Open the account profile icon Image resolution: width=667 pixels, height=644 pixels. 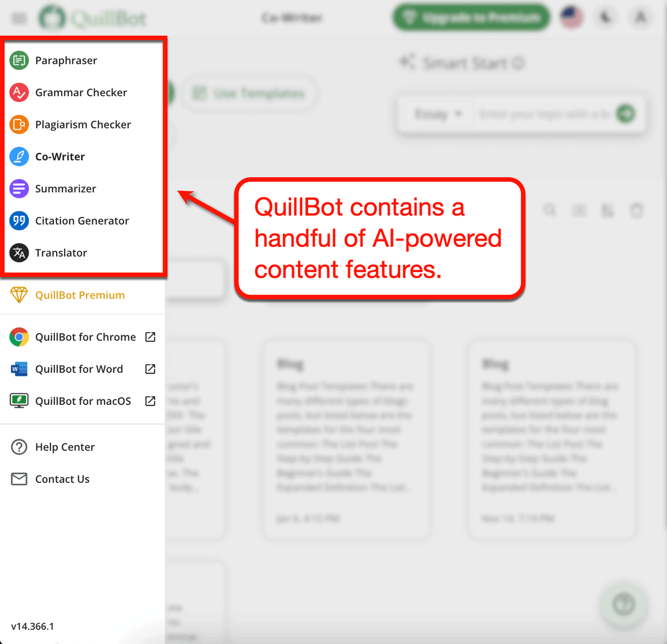pyautogui.click(x=640, y=17)
